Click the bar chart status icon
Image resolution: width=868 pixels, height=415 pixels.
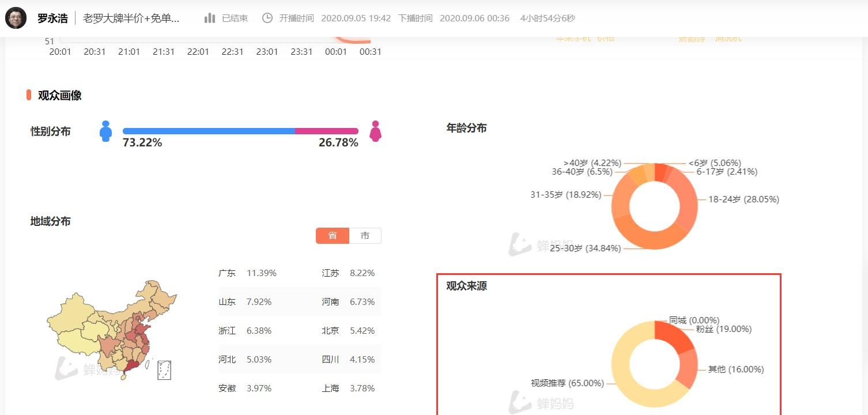[210, 18]
